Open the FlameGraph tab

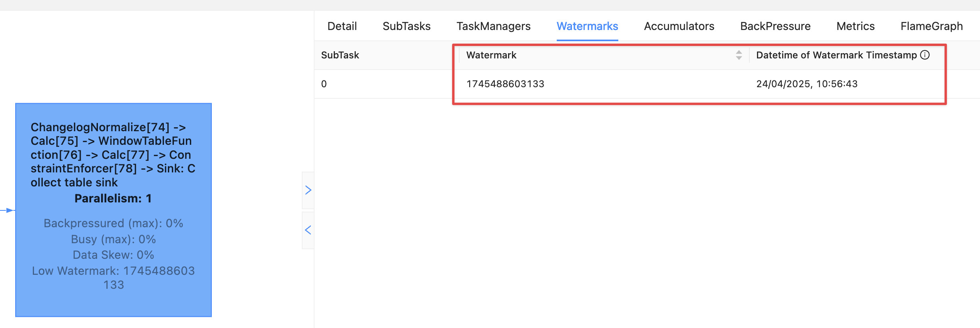point(931,26)
